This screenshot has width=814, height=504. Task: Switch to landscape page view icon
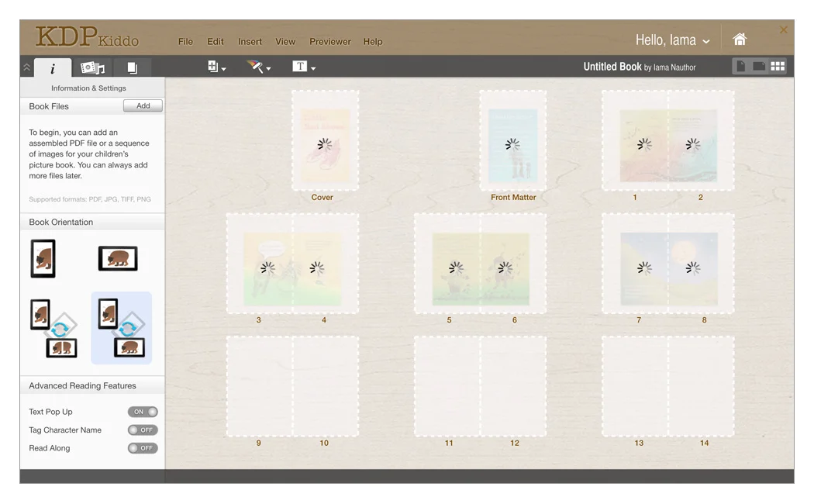point(759,67)
